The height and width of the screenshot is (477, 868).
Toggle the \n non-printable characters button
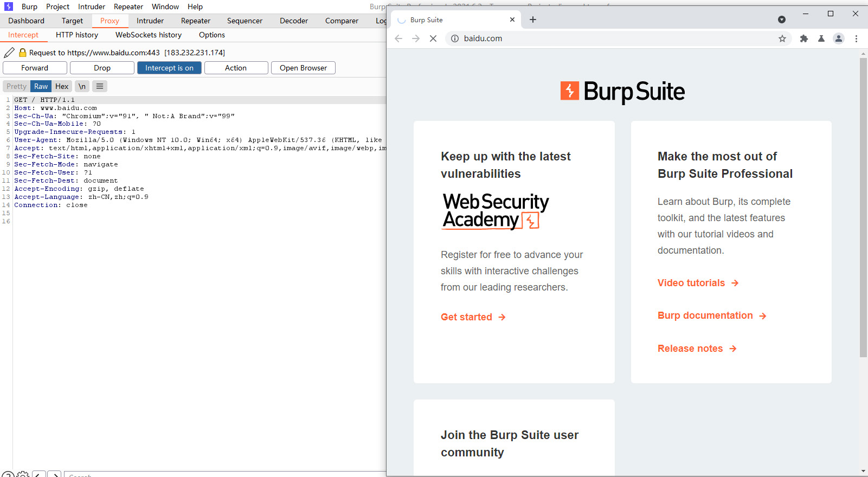coord(82,86)
